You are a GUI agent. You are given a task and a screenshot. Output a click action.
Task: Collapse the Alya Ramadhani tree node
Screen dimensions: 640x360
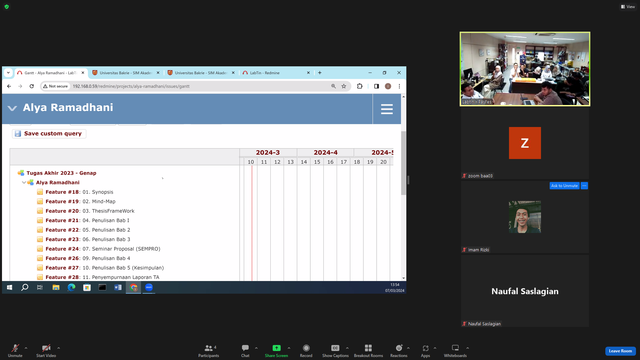(24, 182)
